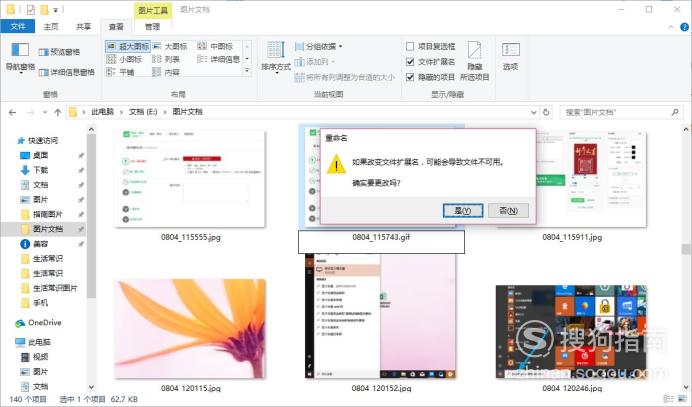Open 视频 under 此电脑
Screen dimensions: 692x407
coord(34,357)
